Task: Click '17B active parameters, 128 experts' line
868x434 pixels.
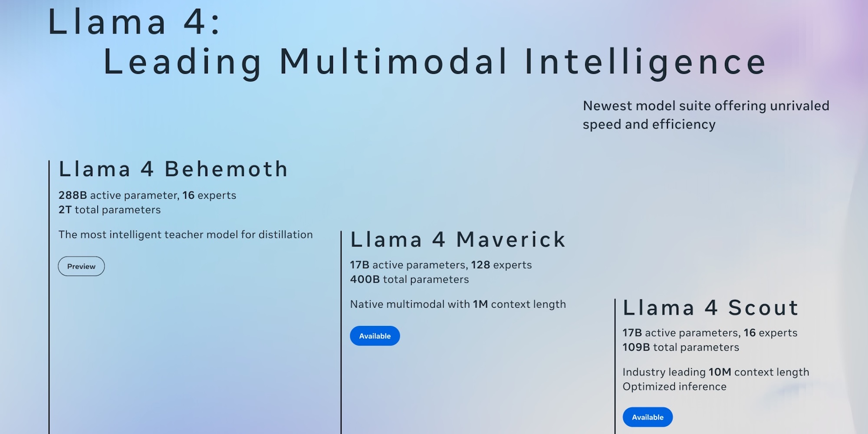Action: (441, 265)
